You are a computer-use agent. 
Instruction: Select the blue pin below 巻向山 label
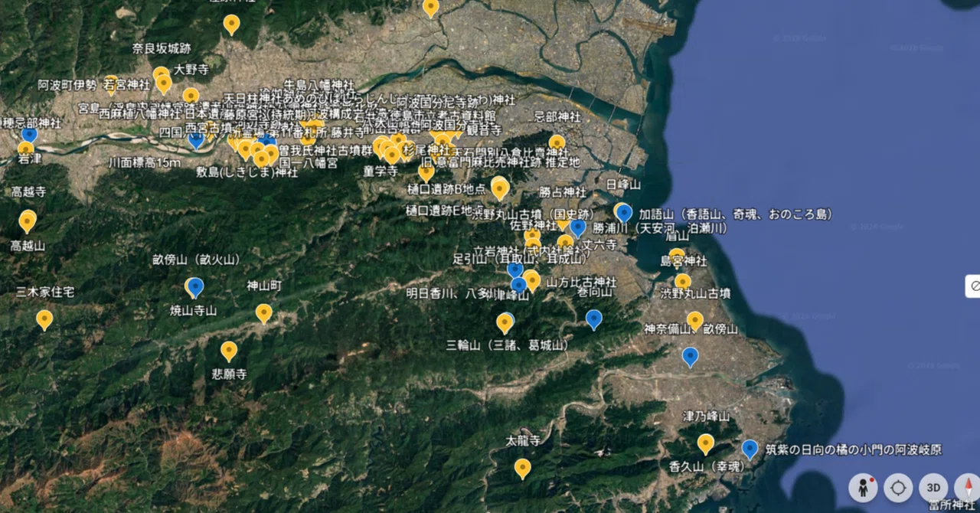coord(593,319)
